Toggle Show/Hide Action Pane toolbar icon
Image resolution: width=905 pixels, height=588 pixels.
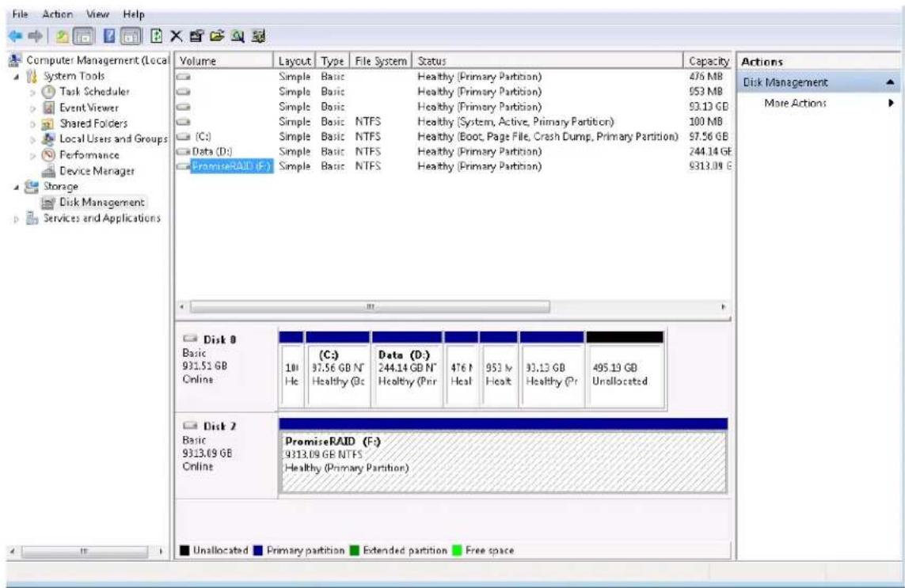click(131, 37)
